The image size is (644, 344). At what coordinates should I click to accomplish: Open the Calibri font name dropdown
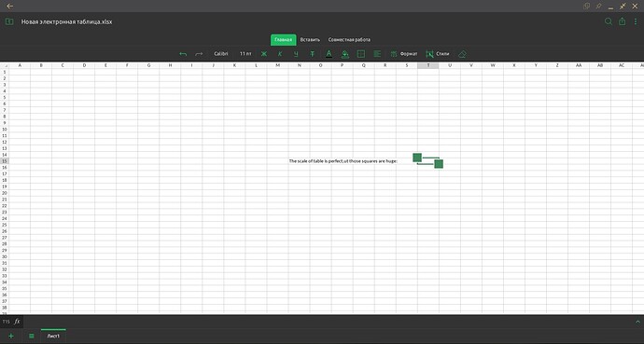[221, 54]
